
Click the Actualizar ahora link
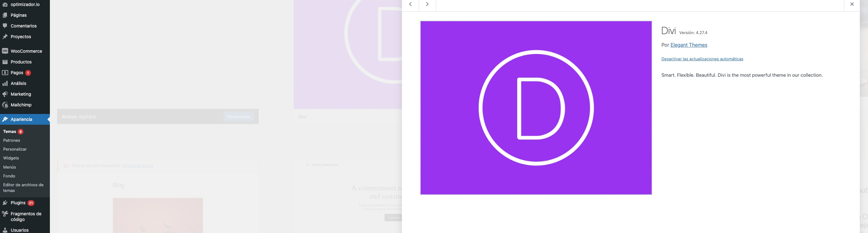click(x=137, y=166)
